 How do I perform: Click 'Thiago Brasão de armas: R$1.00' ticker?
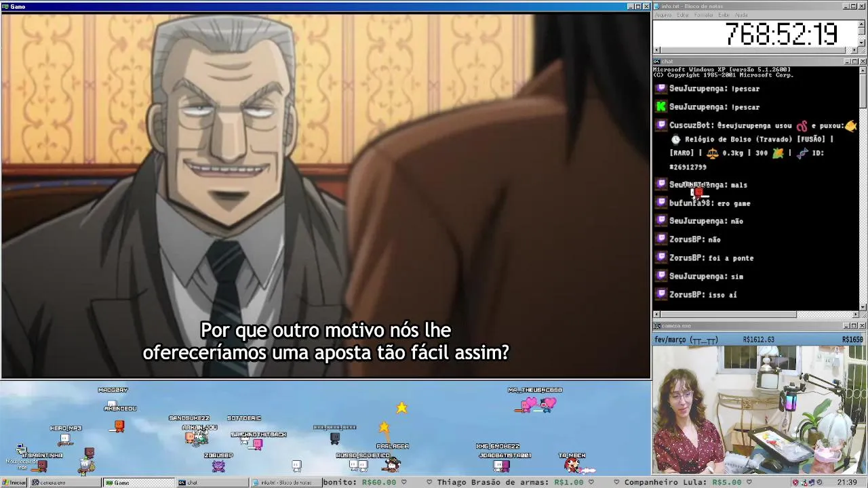tap(510, 482)
